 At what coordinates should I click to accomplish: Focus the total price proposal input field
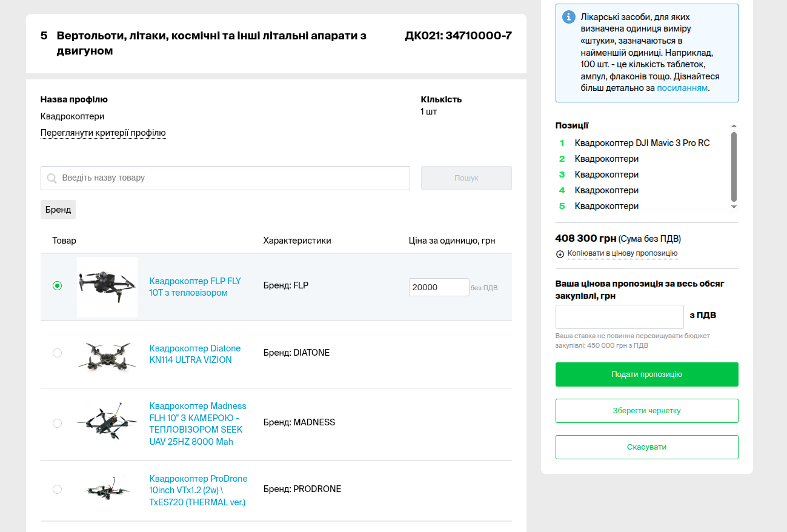619,317
